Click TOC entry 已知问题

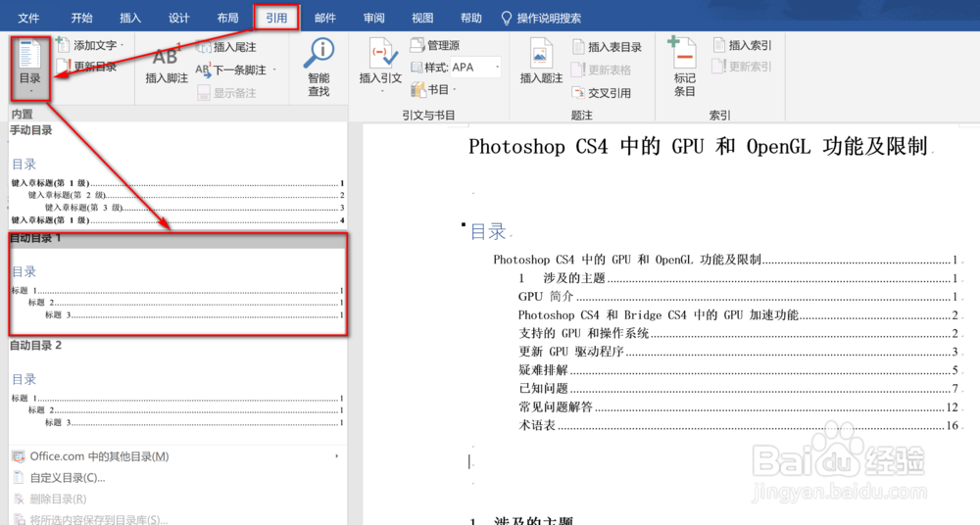click(x=737, y=388)
